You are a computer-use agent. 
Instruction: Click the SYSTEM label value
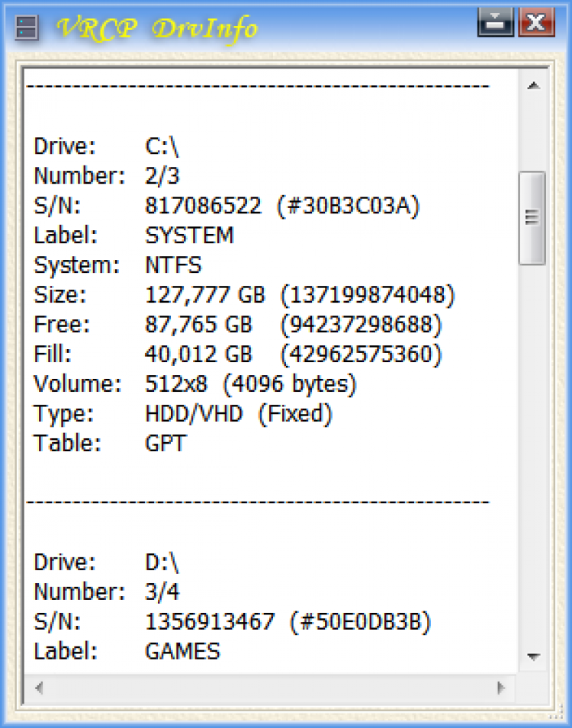click(x=190, y=236)
